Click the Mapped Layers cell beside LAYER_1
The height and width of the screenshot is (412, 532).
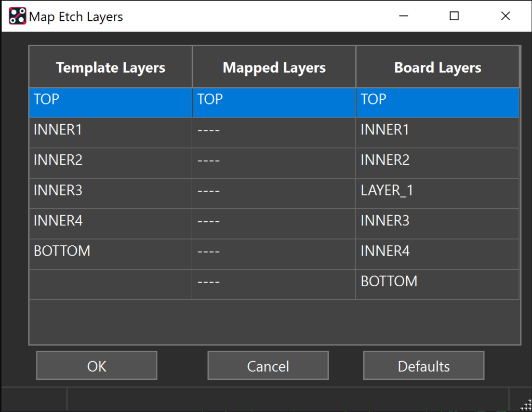coord(274,193)
